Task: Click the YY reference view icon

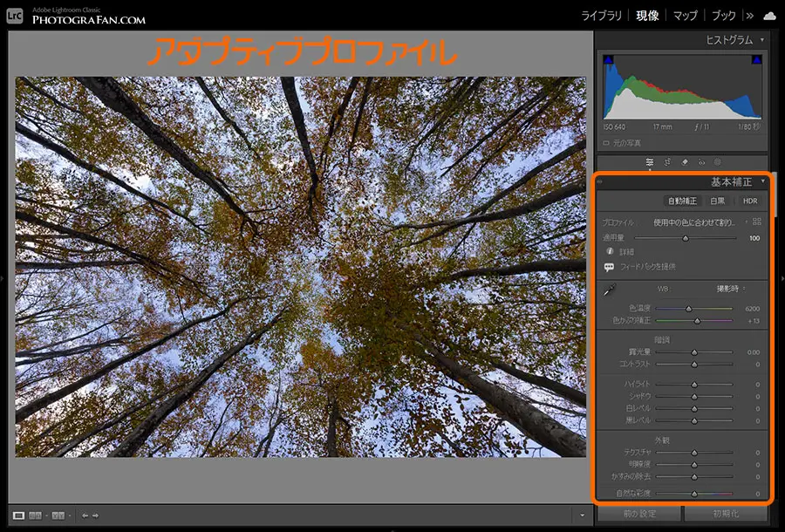Action: (58, 515)
